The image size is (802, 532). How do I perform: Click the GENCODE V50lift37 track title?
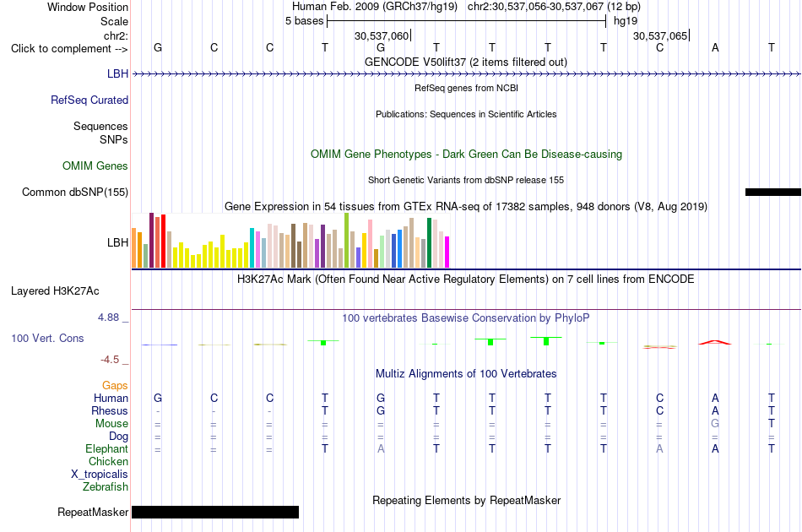point(466,62)
